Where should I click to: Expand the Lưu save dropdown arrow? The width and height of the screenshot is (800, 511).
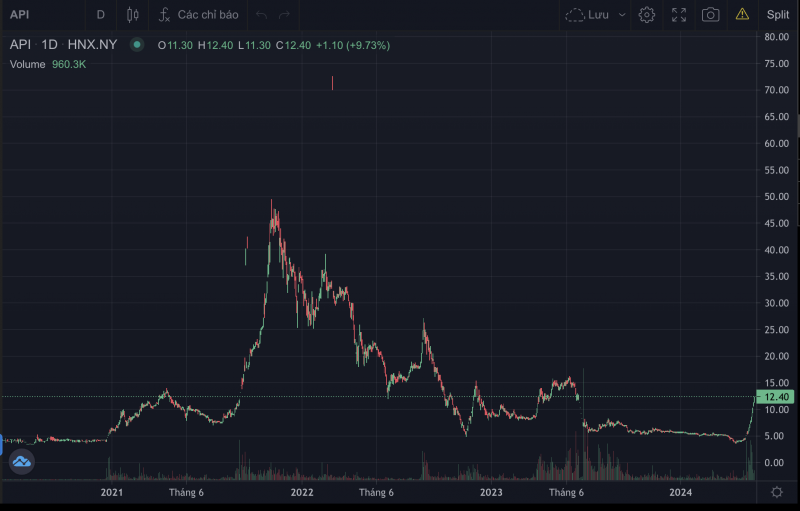point(622,14)
